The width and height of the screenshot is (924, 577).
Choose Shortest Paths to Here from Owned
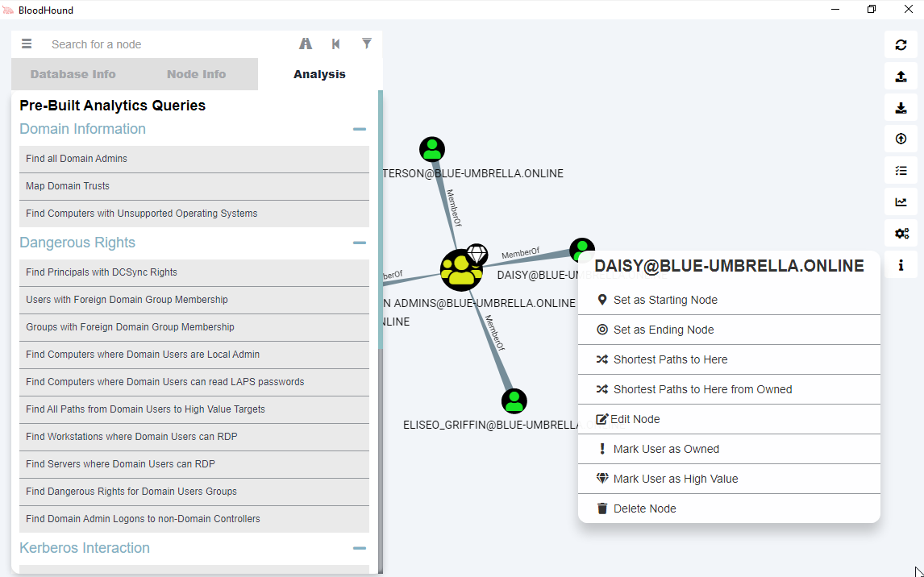[729, 389]
